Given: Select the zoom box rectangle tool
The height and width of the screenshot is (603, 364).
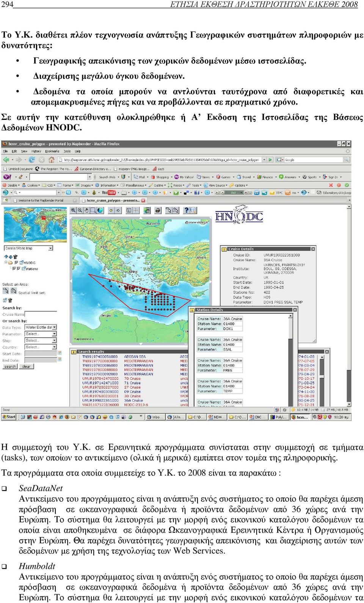Looking at the screenshot, I should coord(94,210).
